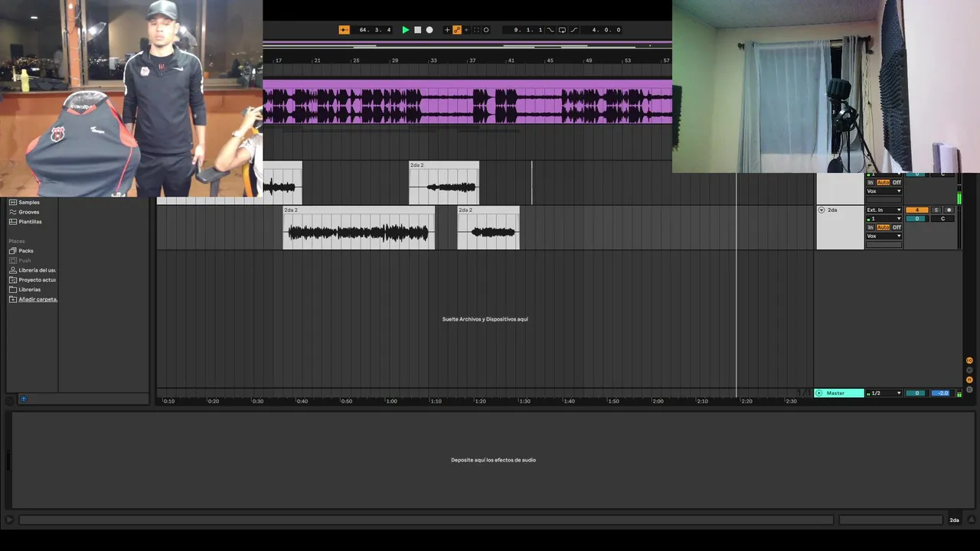The height and width of the screenshot is (551, 980).
Task: Set 2da track monitor to Off
Action: (897, 227)
